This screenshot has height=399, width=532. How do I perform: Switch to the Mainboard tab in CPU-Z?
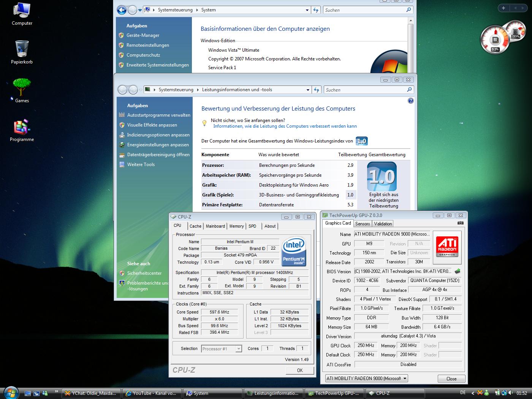point(215,226)
